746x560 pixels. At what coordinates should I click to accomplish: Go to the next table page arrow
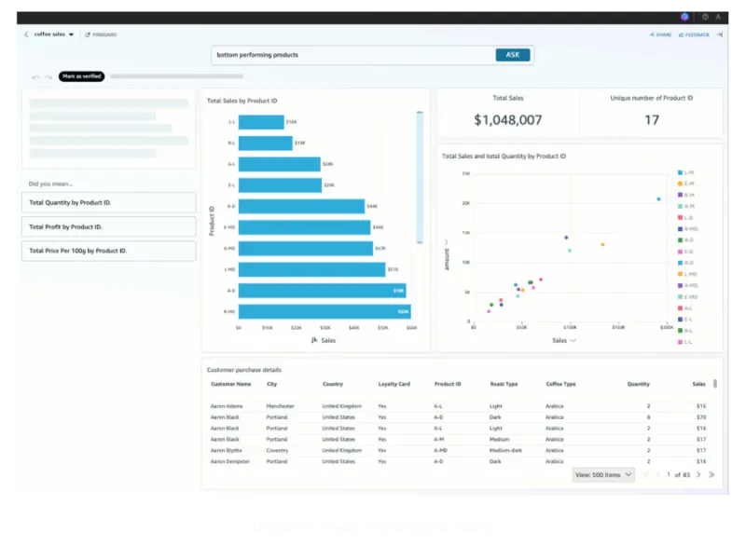point(698,475)
